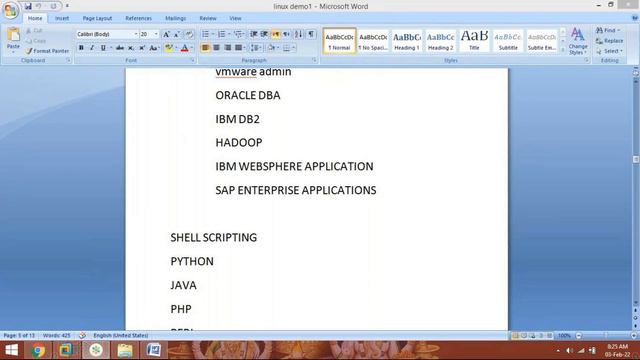This screenshot has width=640, height=360.
Task: Switch to the Page Layout tab
Action: [97, 18]
